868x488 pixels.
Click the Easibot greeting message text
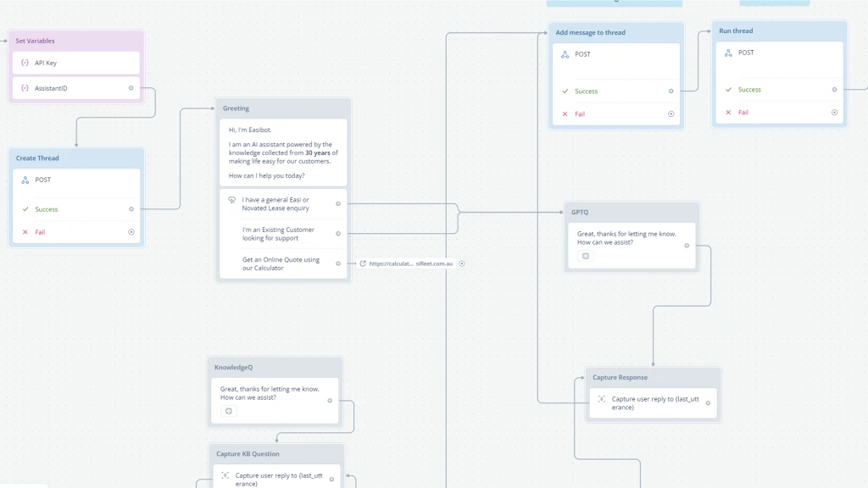click(282, 152)
